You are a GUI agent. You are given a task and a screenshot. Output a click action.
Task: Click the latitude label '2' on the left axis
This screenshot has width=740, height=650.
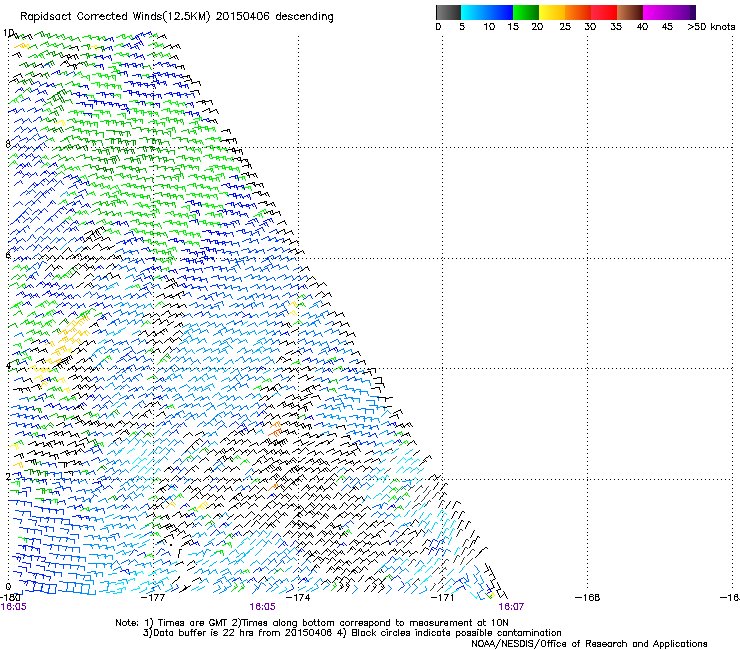pos(8,476)
